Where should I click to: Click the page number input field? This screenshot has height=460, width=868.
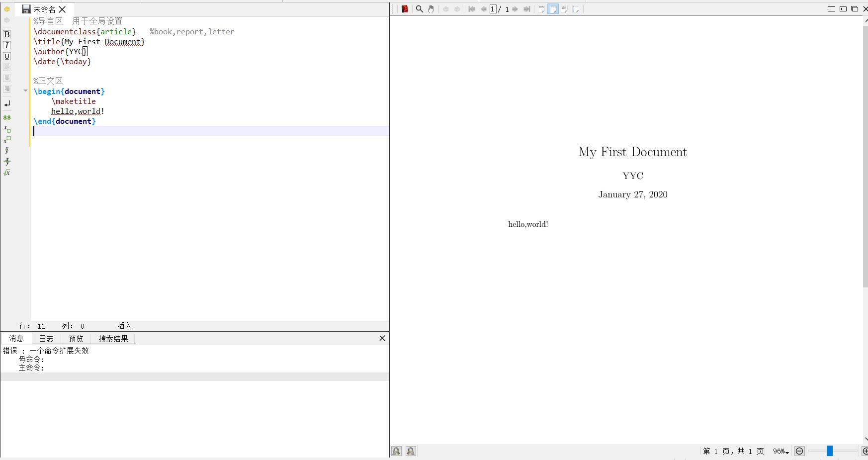pos(493,9)
